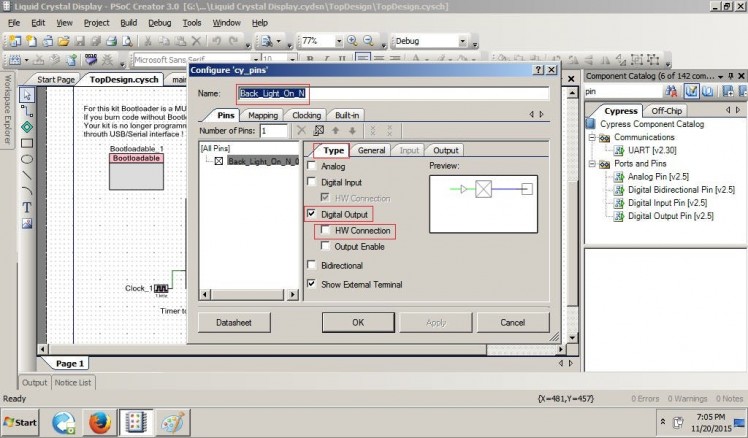Switch to the Mapping tab

click(263, 115)
